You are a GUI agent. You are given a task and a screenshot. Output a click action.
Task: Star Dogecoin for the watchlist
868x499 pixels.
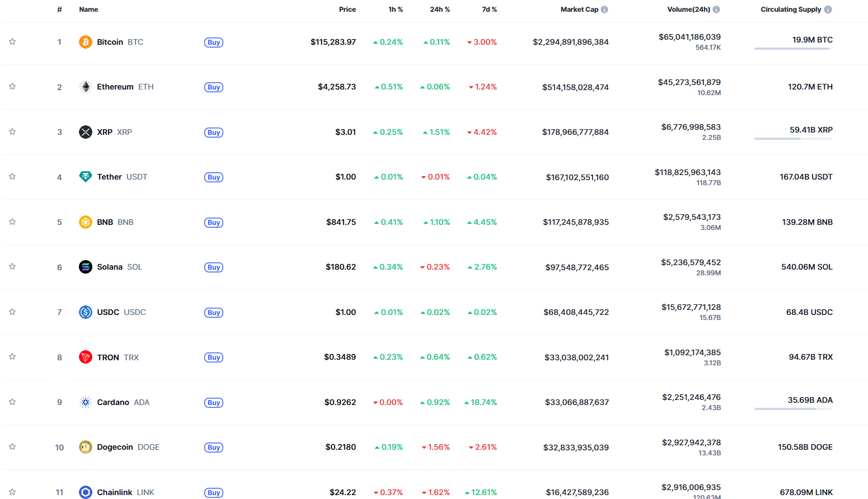[12, 446]
